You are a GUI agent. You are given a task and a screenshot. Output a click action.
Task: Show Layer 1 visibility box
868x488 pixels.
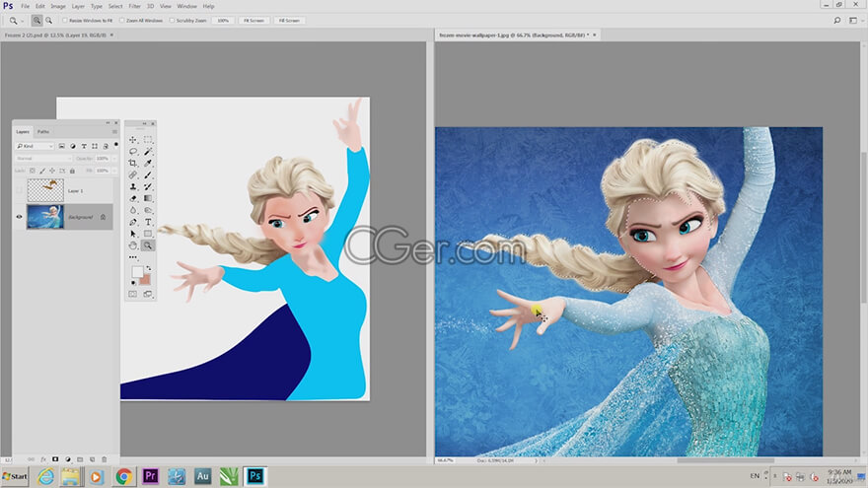[20, 190]
